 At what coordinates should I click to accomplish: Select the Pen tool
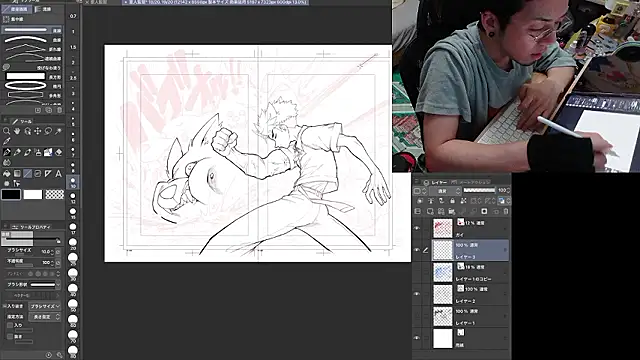(x=7, y=152)
